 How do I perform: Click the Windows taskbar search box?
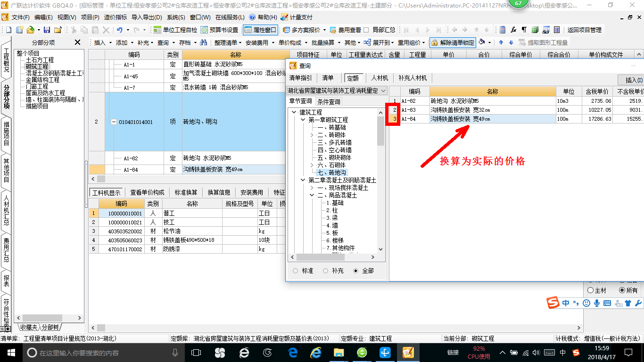pos(103,353)
